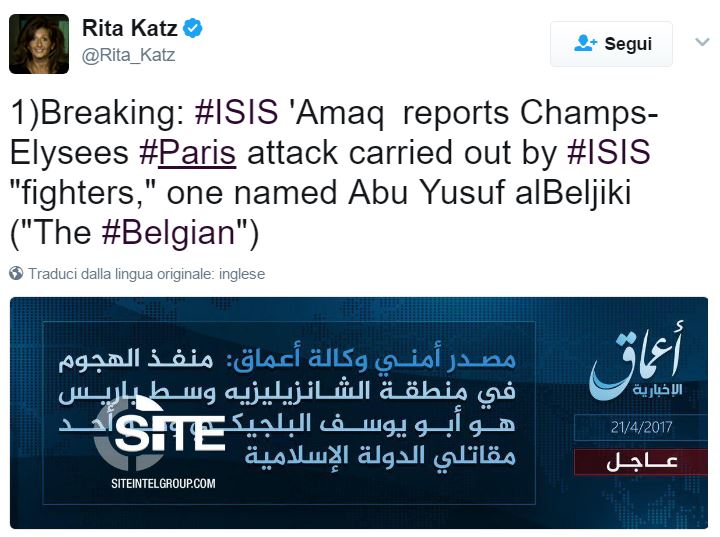Open the #Belgian hashtag
Image resolution: width=720 pixels, height=537 pixels.
170,234
